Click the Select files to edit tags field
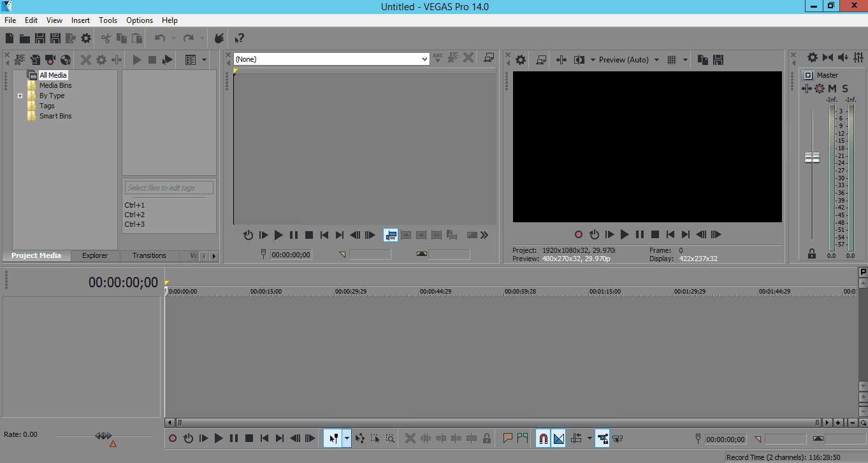Screen dimensions: 868x463 pyautogui.click(x=169, y=188)
